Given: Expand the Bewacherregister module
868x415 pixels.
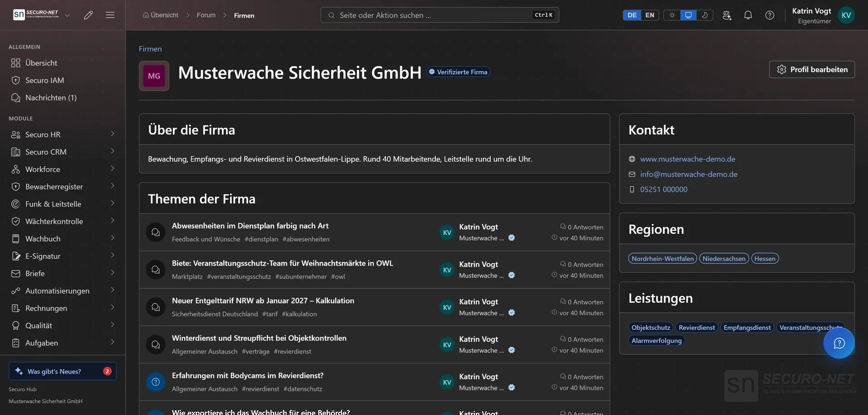Looking at the screenshot, I should (x=63, y=187).
